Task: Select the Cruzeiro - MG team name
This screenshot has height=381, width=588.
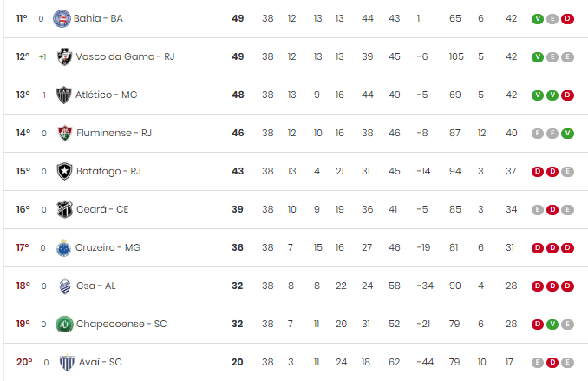Action: point(108,247)
